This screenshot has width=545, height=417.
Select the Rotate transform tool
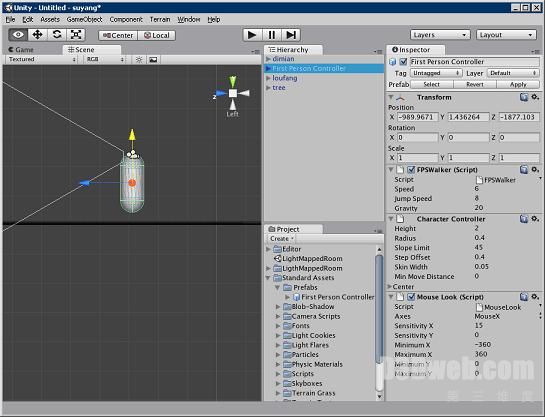tap(57, 34)
